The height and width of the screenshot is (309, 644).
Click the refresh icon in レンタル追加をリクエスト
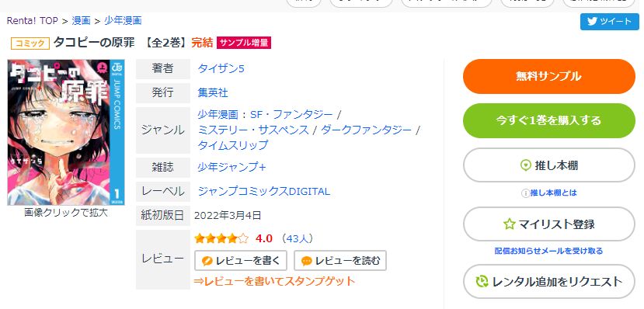click(x=482, y=282)
